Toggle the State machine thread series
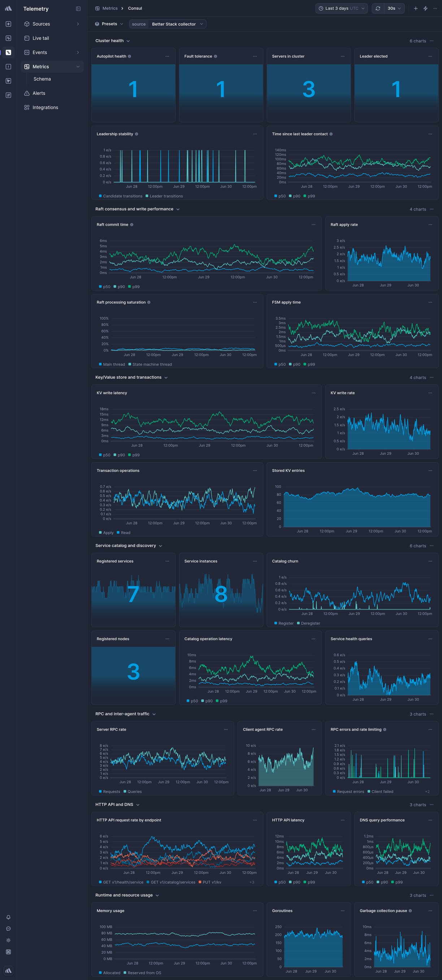This screenshot has height=980, width=442. click(150, 364)
